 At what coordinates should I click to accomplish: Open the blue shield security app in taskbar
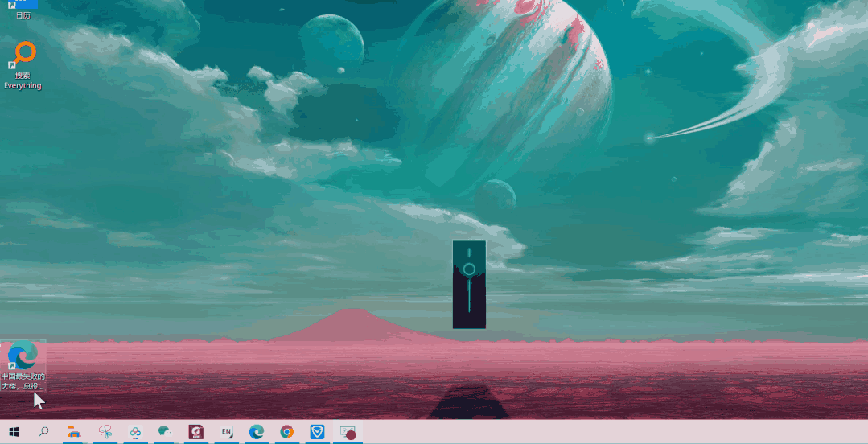(317, 432)
